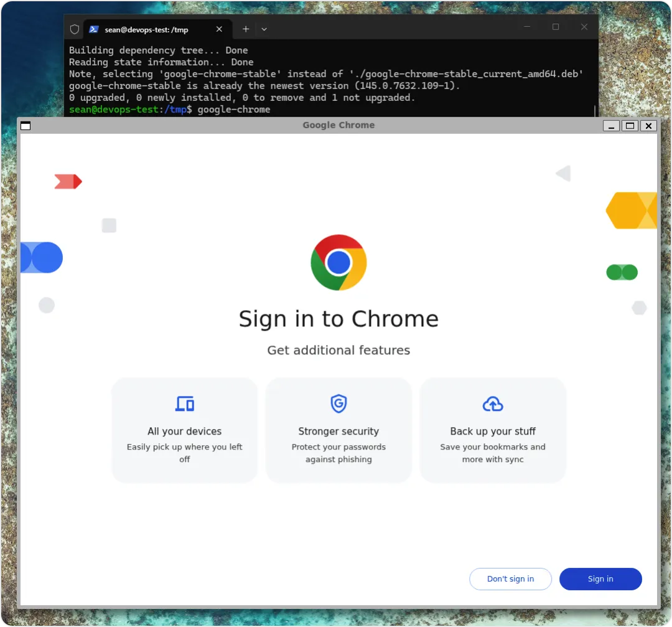Select the All your devices card heading
Image resolution: width=672 pixels, height=627 pixels.
[184, 431]
